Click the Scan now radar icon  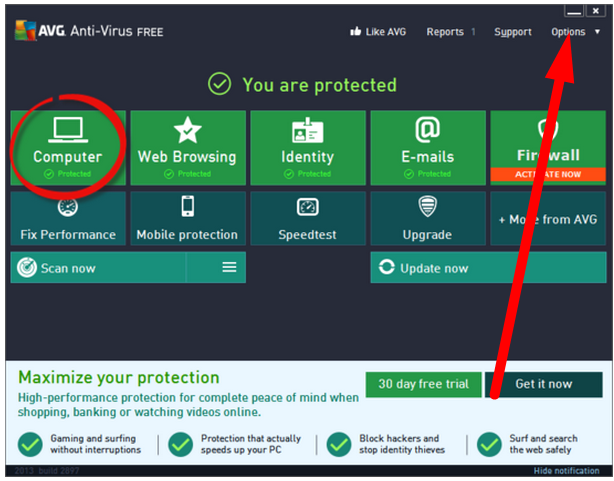[27, 268]
